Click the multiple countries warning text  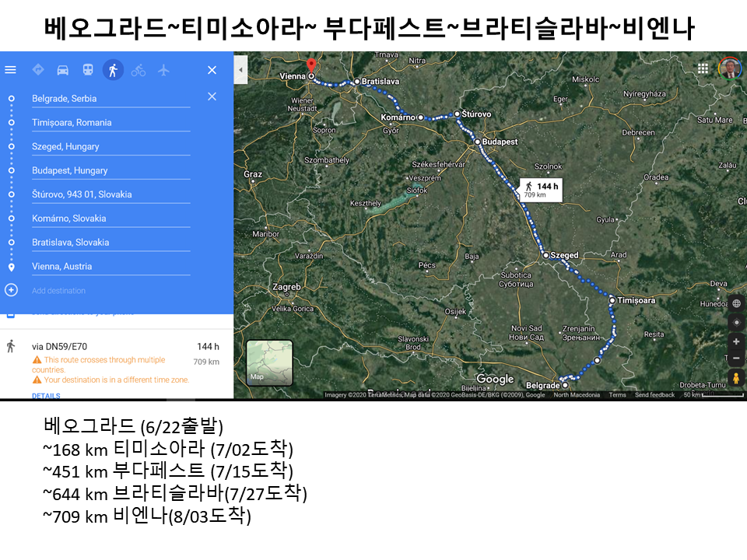click(100, 365)
